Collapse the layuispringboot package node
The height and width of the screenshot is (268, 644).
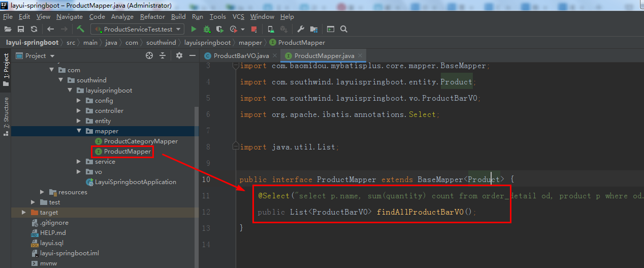[x=70, y=91]
